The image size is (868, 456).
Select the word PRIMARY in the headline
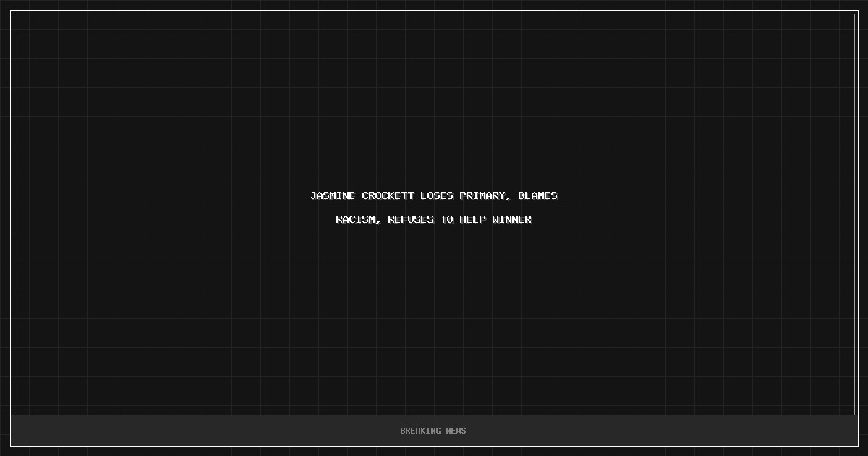(x=482, y=195)
